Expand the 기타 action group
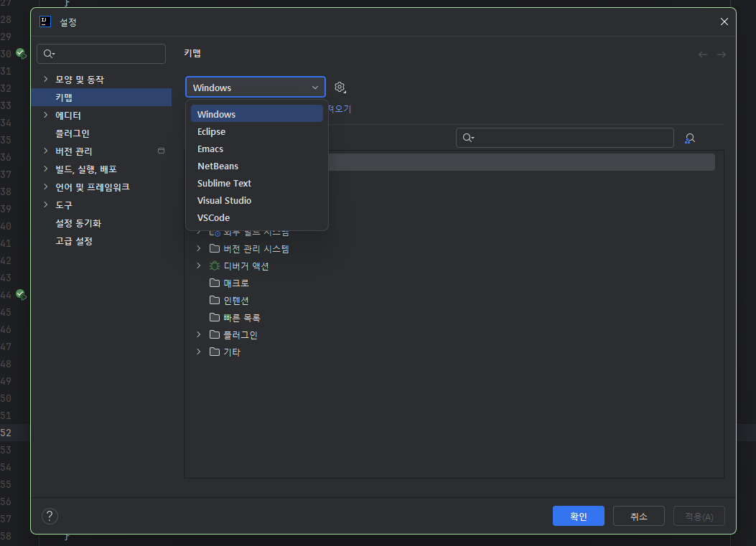Image resolution: width=756 pixels, height=546 pixels. 199,352
